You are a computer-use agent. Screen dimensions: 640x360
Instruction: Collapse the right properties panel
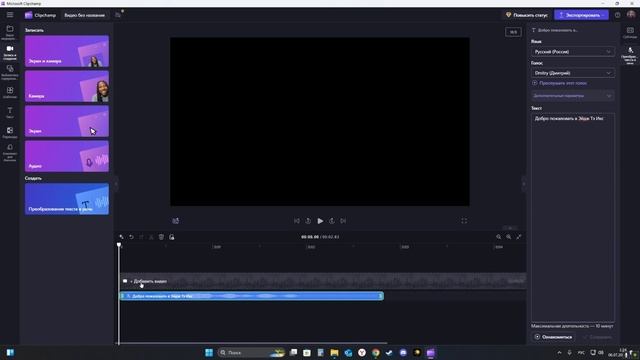pyautogui.click(x=524, y=184)
